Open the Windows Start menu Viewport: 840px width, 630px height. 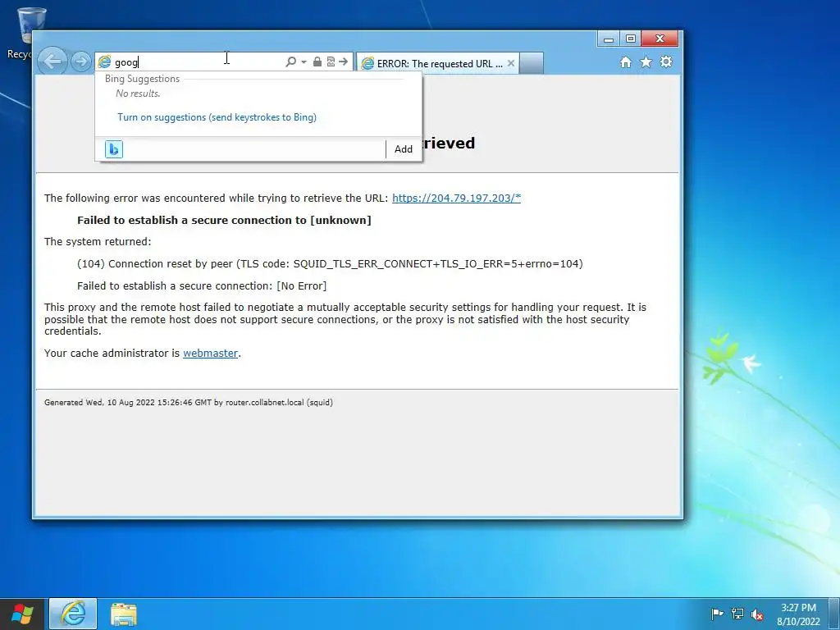pos(22,614)
